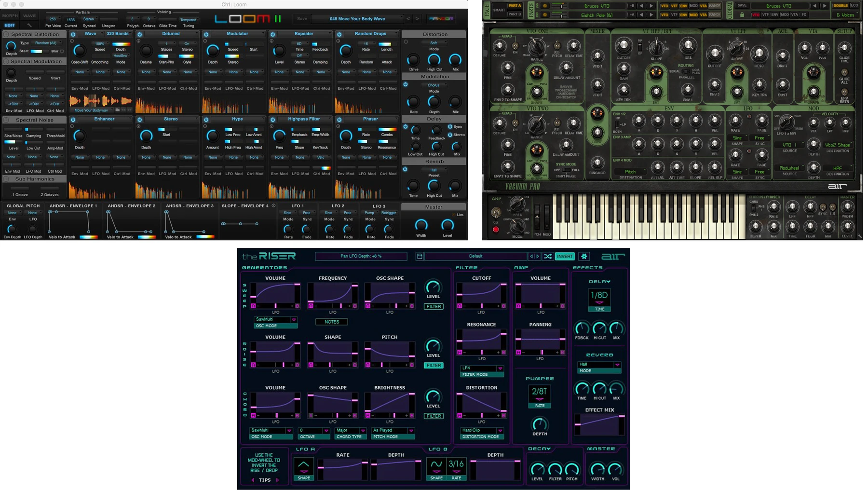
Task: Adjust the Part A volume slider in Vacuum Pro
Action: (x=558, y=6)
